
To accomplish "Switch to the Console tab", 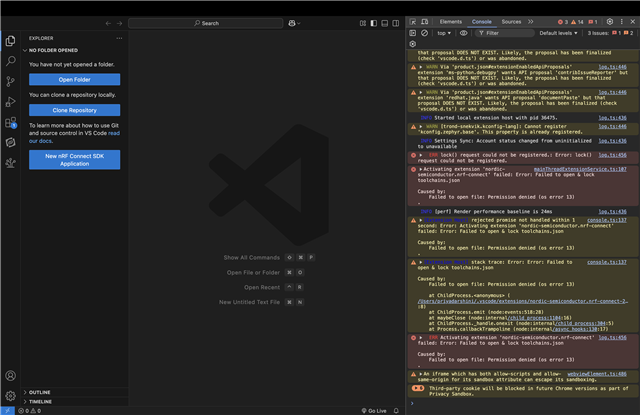I will (482, 22).
